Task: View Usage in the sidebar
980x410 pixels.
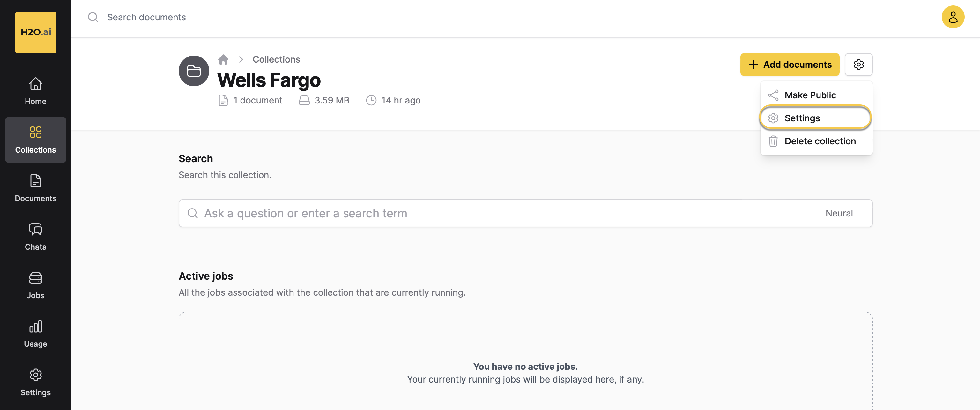Action: [x=35, y=333]
